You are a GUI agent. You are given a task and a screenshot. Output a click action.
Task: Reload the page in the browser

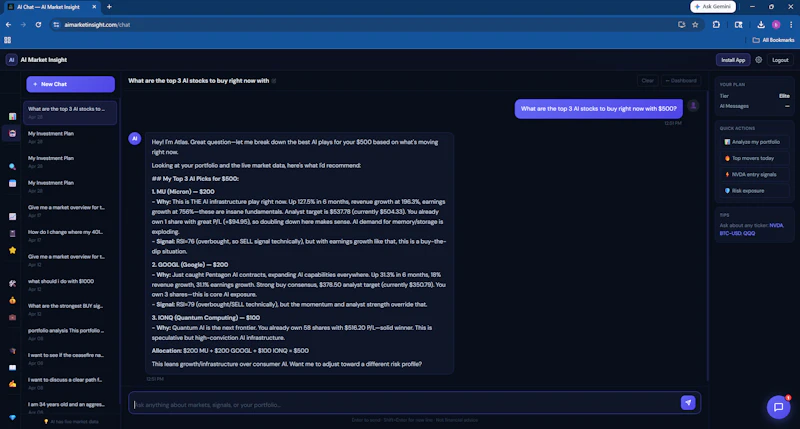tap(38, 24)
